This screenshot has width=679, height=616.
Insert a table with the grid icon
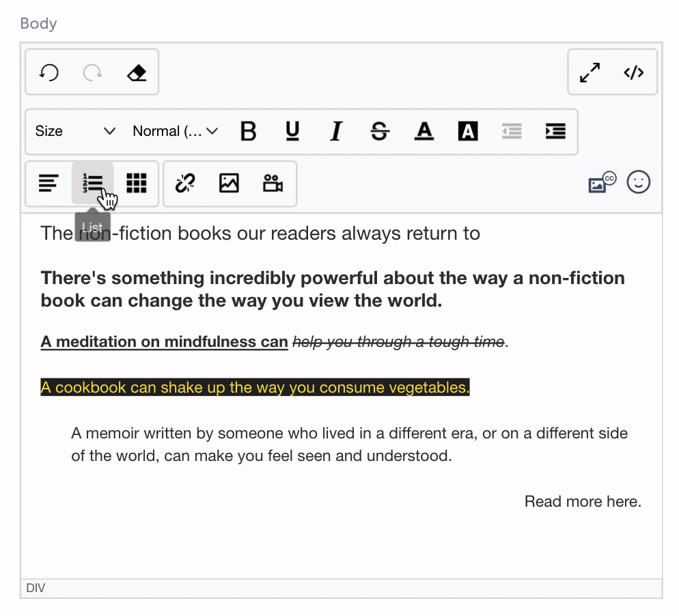click(x=137, y=183)
